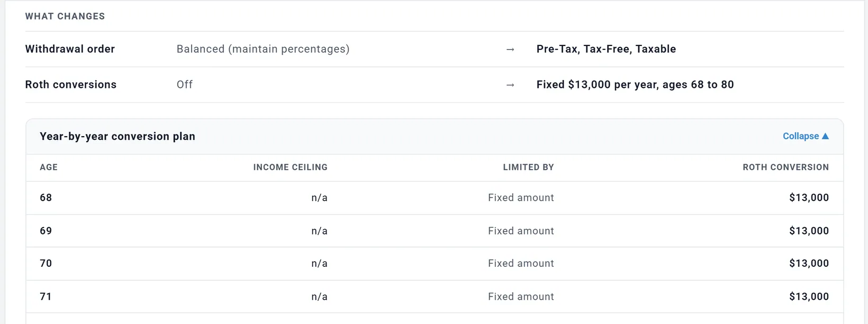868x324 pixels.
Task: Click the arrow in the Withdrawal order row
Action: click(x=510, y=49)
